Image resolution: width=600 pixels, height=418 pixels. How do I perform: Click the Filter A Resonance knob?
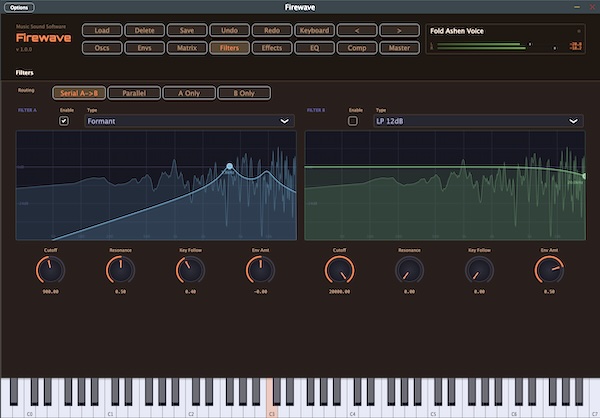[121, 270]
